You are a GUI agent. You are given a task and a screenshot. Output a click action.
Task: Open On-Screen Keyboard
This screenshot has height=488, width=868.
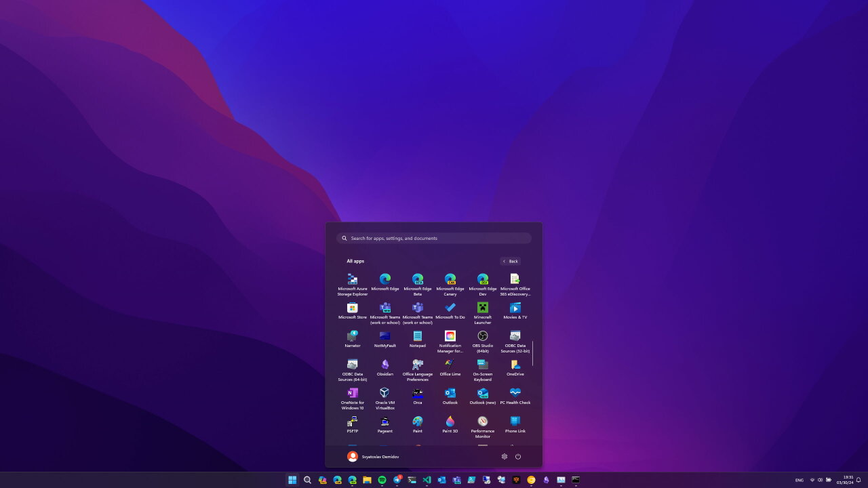pyautogui.click(x=483, y=370)
